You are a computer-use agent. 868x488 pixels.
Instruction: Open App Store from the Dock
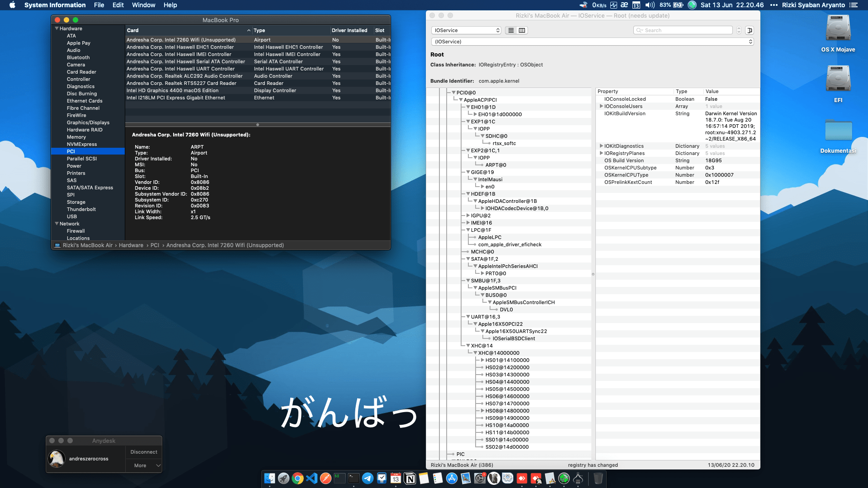tap(452, 478)
